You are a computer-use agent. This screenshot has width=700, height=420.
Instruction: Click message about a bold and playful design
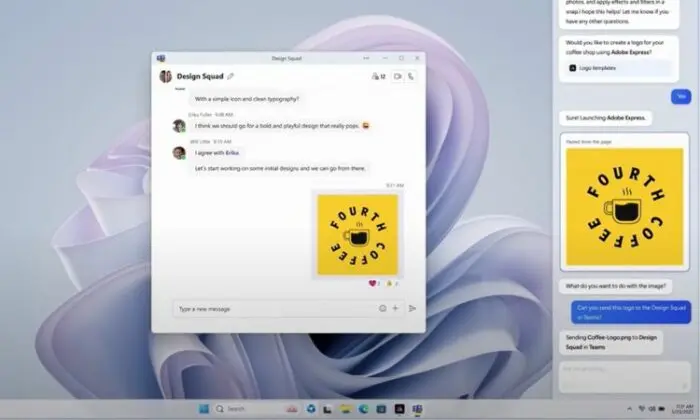[282, 126]
